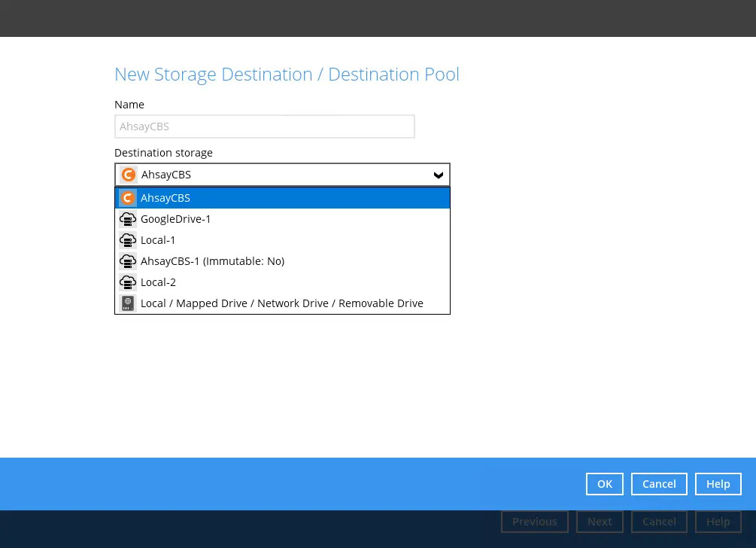Pick AhsayCBS-1 (Immutable: No) from the list

pos(212,261)
